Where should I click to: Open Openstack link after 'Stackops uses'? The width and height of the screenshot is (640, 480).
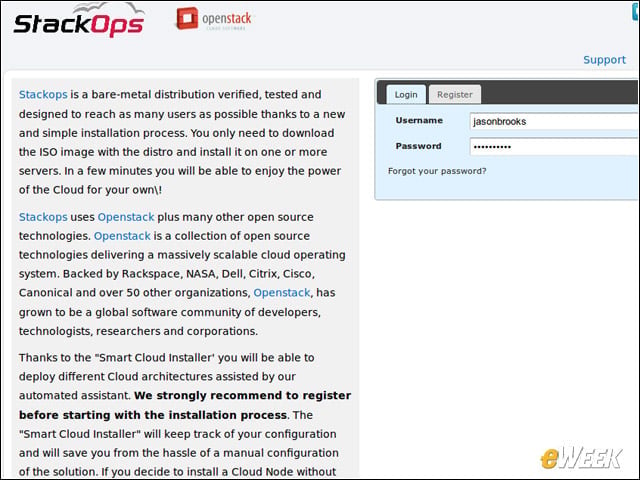(126, 217)
